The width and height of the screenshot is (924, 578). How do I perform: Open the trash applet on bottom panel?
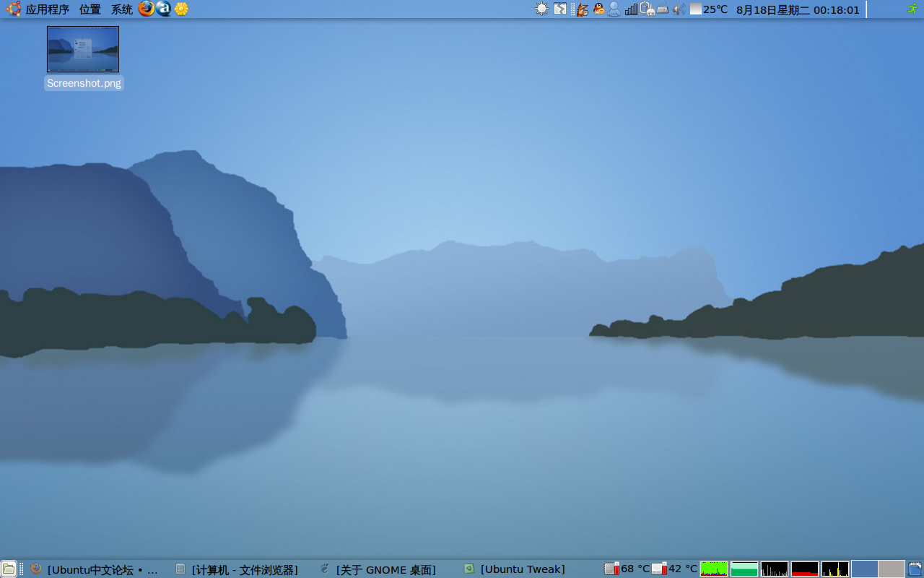point(915,569)
